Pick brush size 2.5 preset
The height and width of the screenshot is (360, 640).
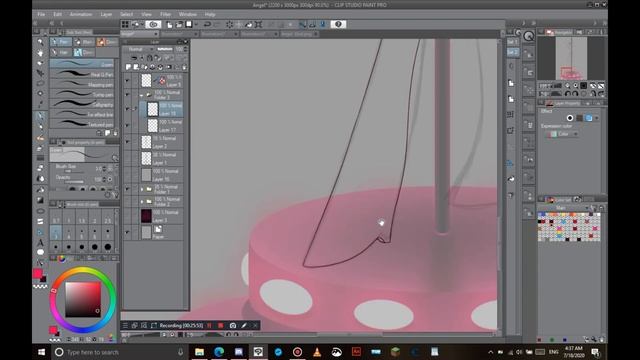(x=107, y=216)
